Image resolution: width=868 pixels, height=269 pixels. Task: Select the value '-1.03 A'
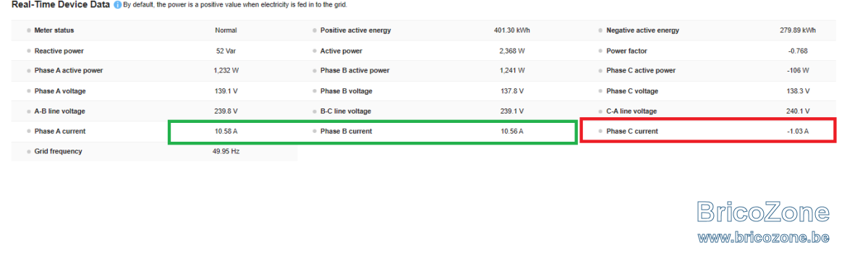(x=798, y=132)
